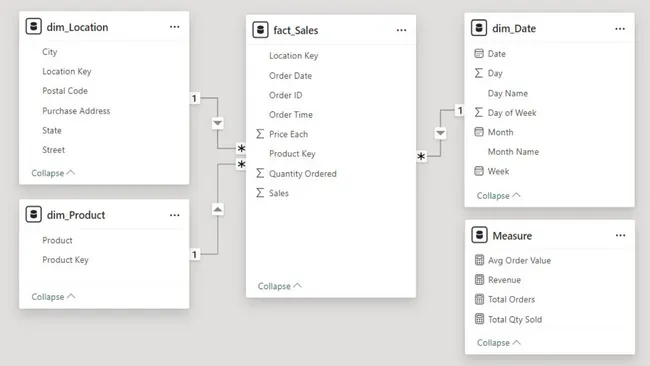Select the Total Orders measure
Image resolution: width=650 pixels, height=366 pixels.
(511, 299)
